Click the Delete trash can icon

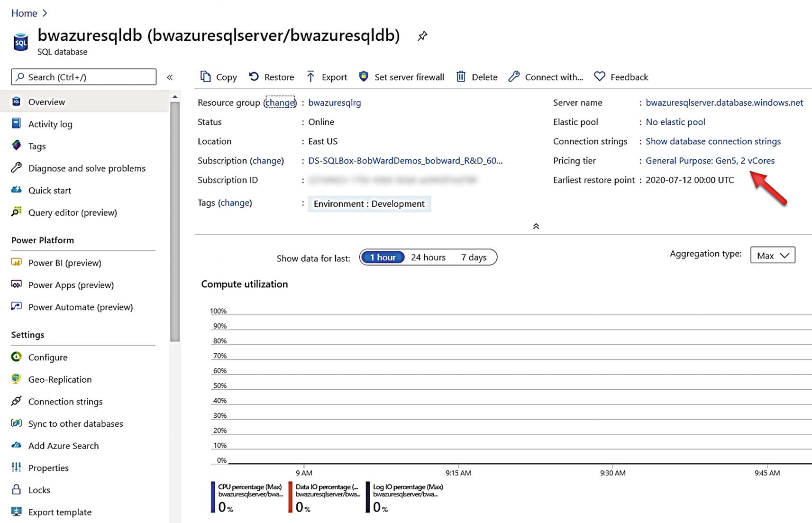tap(461, 76)
